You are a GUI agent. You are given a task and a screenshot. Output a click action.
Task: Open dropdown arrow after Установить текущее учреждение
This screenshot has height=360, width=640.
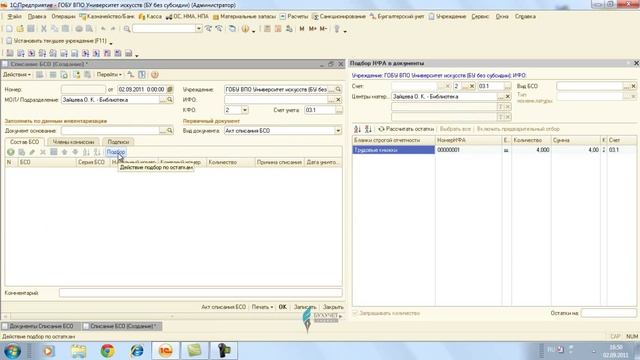pyautogui.click(x=111, y=42)
